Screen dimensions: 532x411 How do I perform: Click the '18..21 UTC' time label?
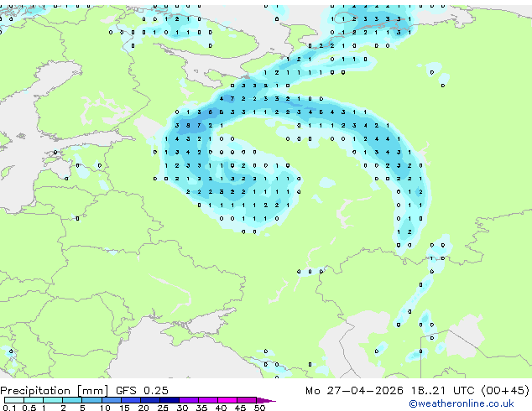pos(442,391)
